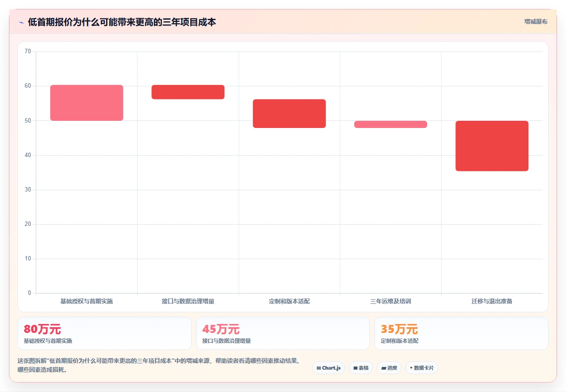Click the Chart.js tag chip

tap(329, 368)
